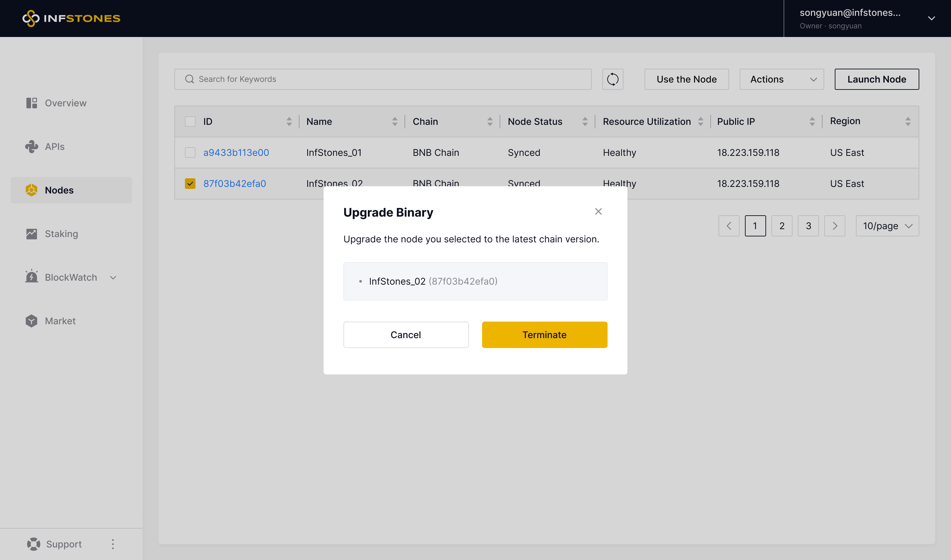Open the Staking sidebar section
This screenshot has width=951, height=560.
click(x=61, y=233)
